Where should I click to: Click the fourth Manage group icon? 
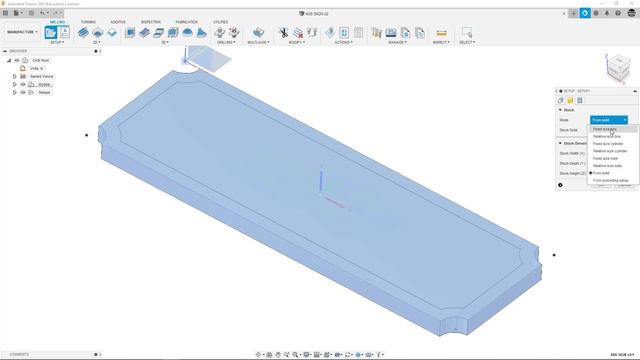click(420, 32)
